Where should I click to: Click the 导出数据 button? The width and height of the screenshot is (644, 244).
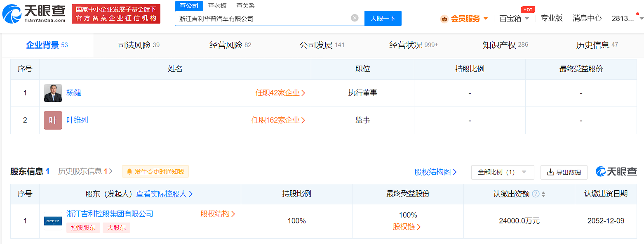click(564, 172)
